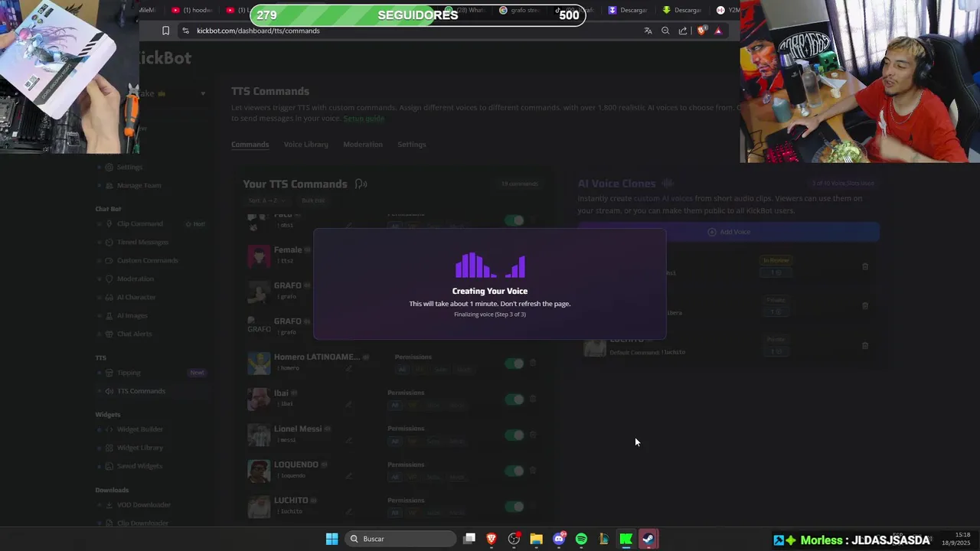980x551 pixels.
Task: Open the Sort A-Z dropdown
Action: [x=268, y=201]
